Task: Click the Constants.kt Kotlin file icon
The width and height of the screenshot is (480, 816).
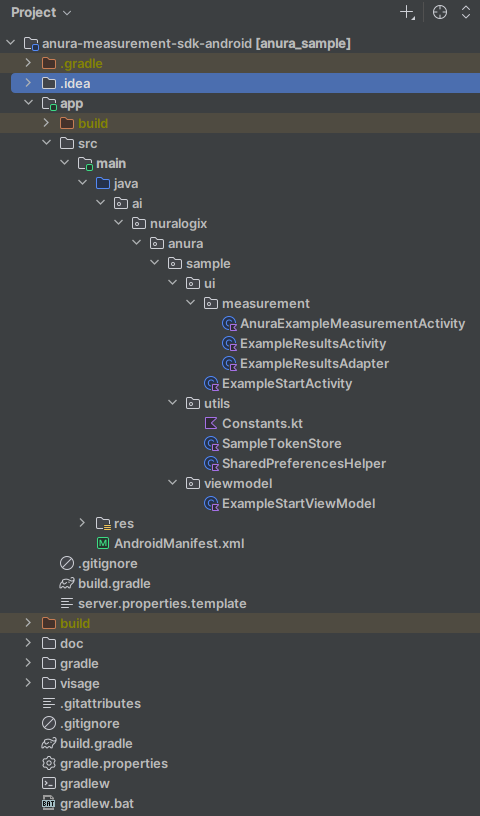Action: click(211, 424)
